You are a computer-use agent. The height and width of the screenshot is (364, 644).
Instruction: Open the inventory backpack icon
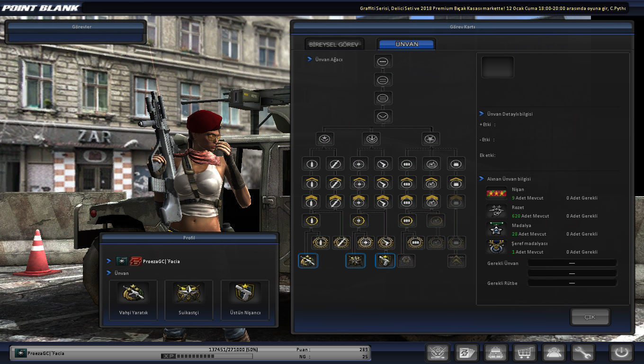point(496,353)
